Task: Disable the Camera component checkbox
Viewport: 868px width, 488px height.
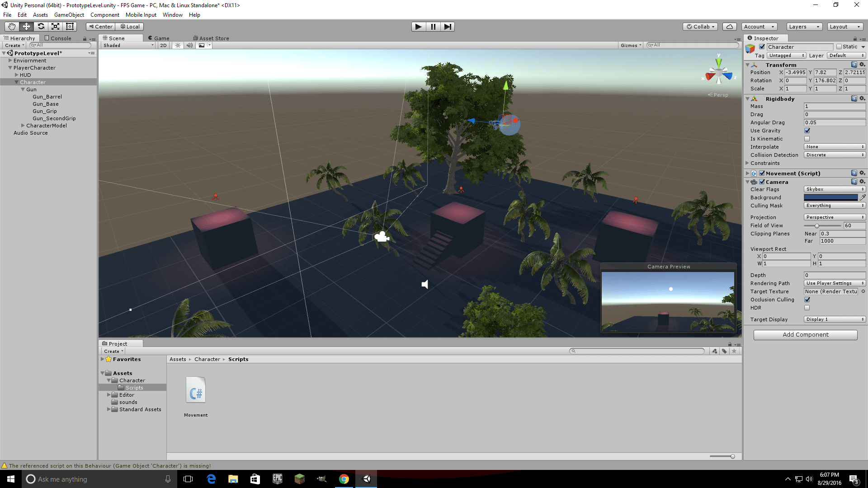Action: 762,182
